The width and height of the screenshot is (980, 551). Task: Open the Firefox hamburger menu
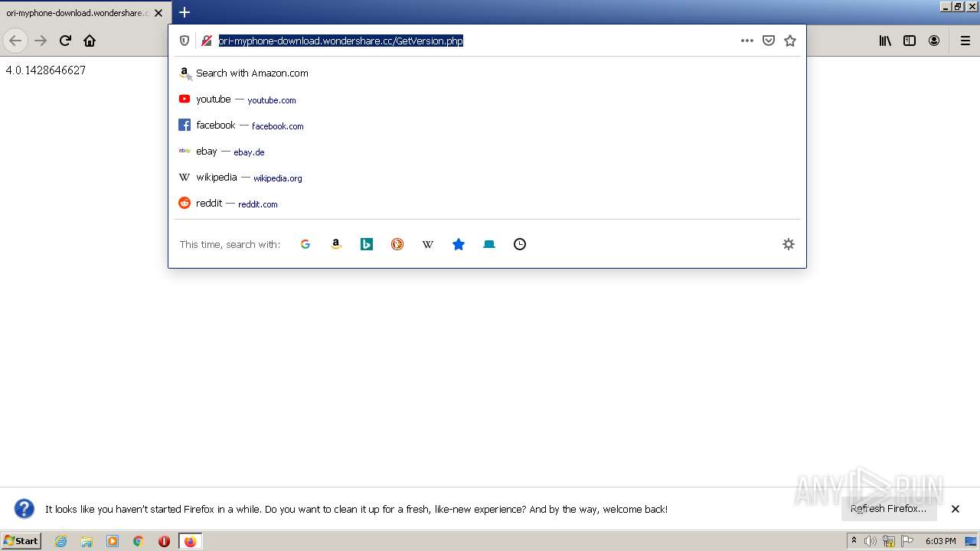coord(965,41)
